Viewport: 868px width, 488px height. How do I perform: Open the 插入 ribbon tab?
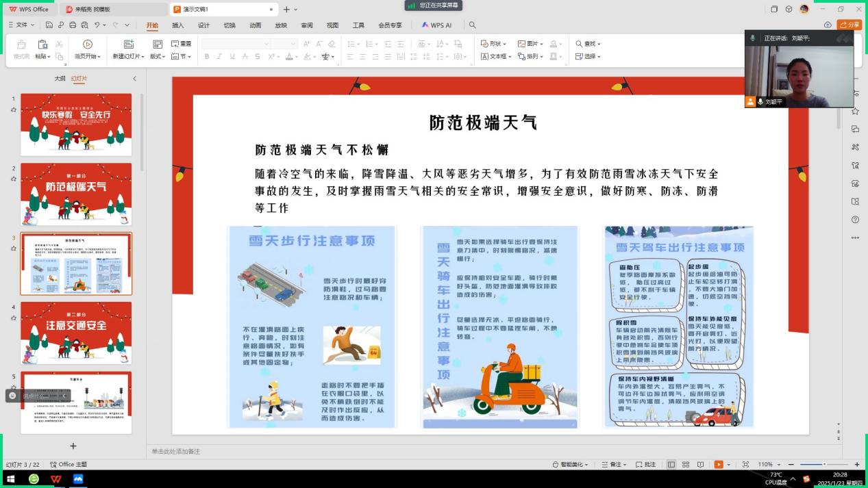point(177,25)
